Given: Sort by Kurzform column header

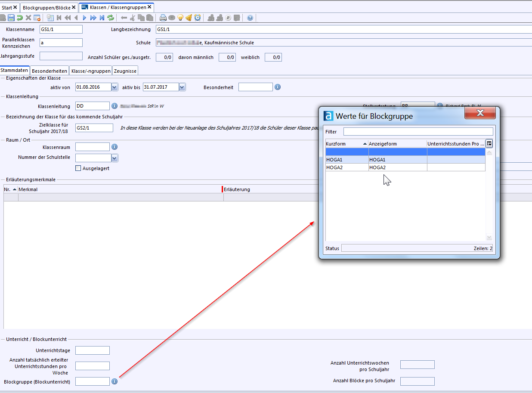Looking at the screenshot, I should 346,144.
